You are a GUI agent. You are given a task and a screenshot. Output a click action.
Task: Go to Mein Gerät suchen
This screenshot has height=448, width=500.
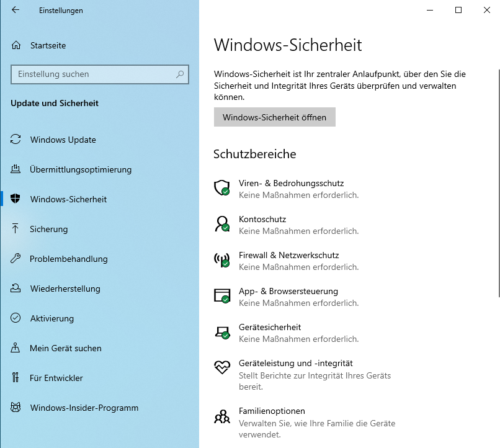[99, 348]
